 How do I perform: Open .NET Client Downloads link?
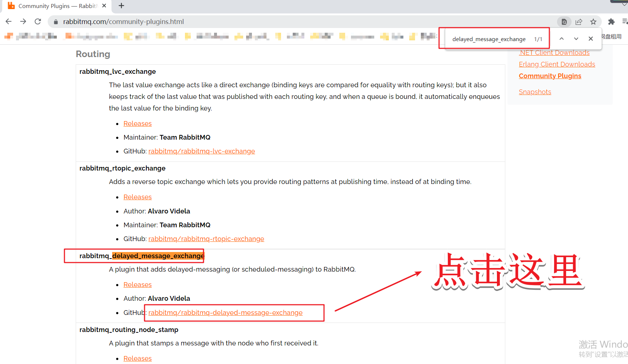554,53
